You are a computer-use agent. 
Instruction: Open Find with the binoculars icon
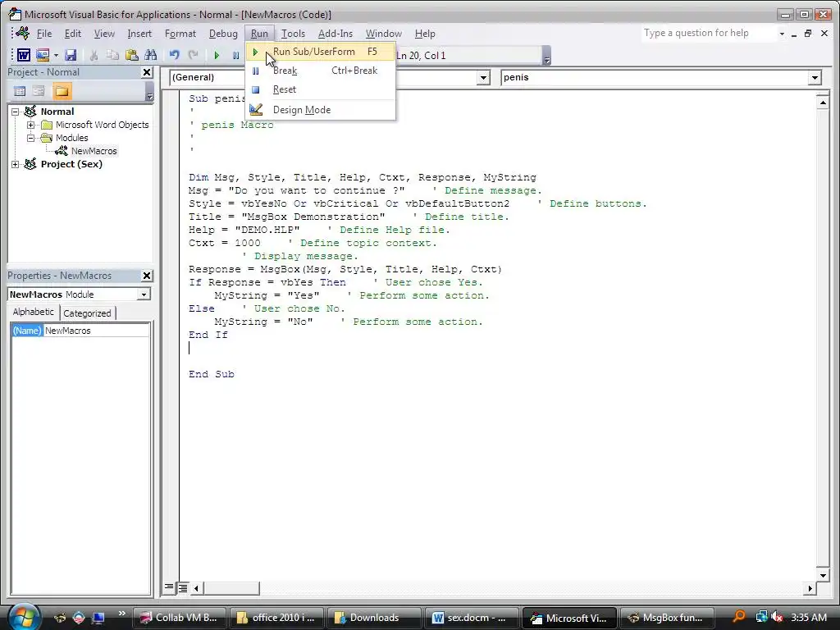[x=151, y=55]
